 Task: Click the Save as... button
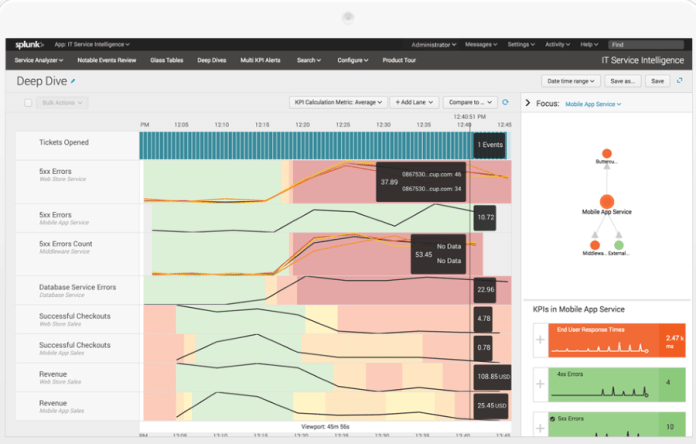[623, 81]
